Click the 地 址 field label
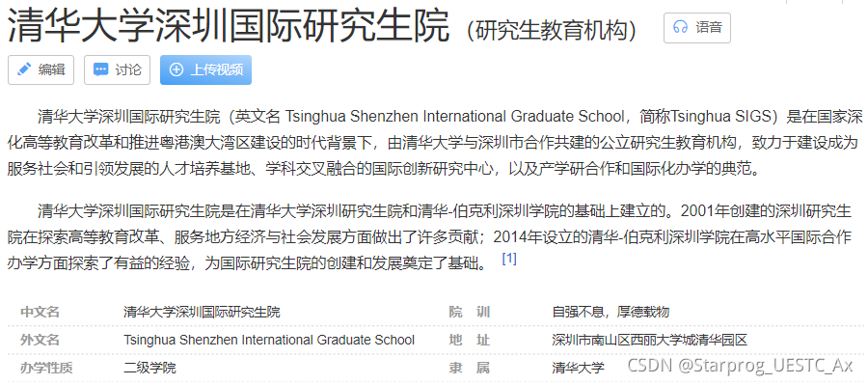The image size is (868, 385). pos(470,340)
